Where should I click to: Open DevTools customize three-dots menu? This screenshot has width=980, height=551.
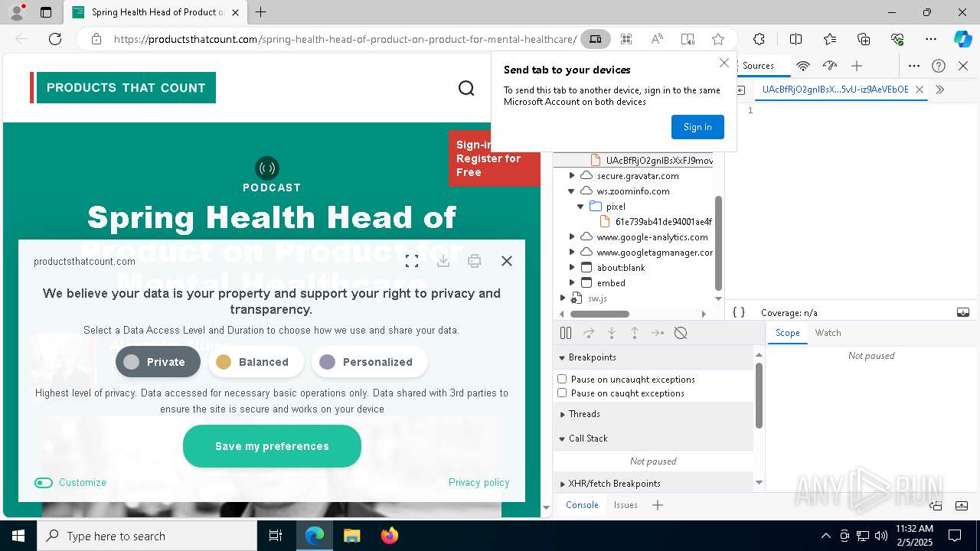click(913, 66)
